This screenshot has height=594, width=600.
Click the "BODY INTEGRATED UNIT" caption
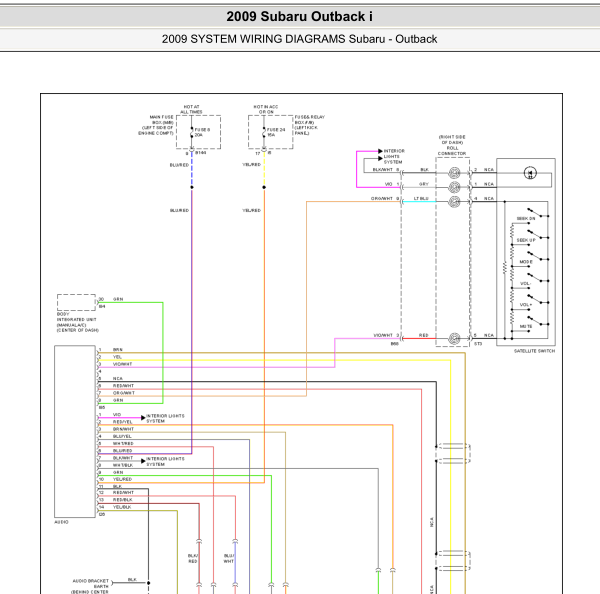[x=77, y=322]
